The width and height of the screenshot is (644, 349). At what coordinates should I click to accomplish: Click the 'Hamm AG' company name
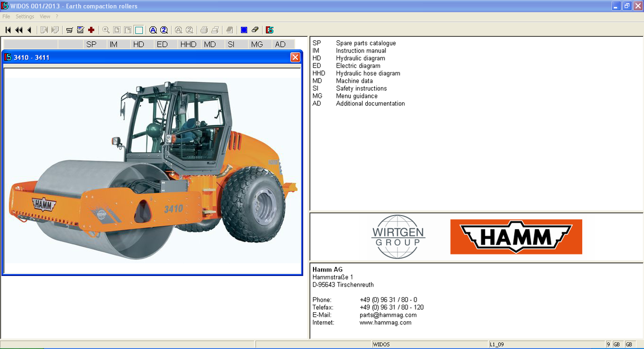pyautogui.click(x=328, y=270)
